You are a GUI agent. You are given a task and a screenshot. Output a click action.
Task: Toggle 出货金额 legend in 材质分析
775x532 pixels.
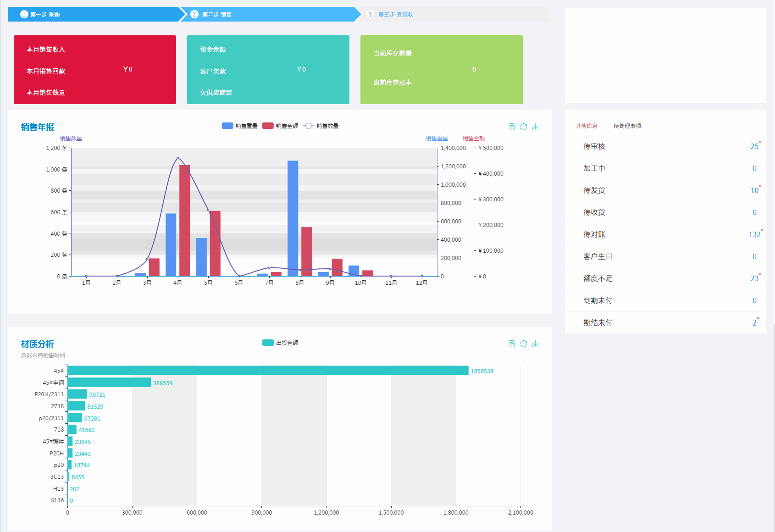[280, 343]
